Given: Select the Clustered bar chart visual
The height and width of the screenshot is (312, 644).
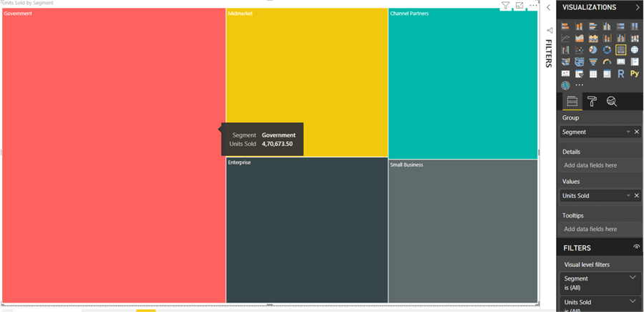Looking at the screenshot, I should click(593, 26).
